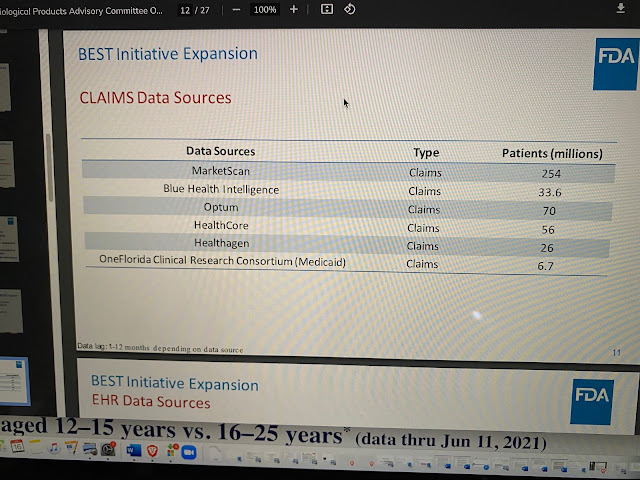
Task: Click the value '26' for Healthagen
Action: [547, 248]
